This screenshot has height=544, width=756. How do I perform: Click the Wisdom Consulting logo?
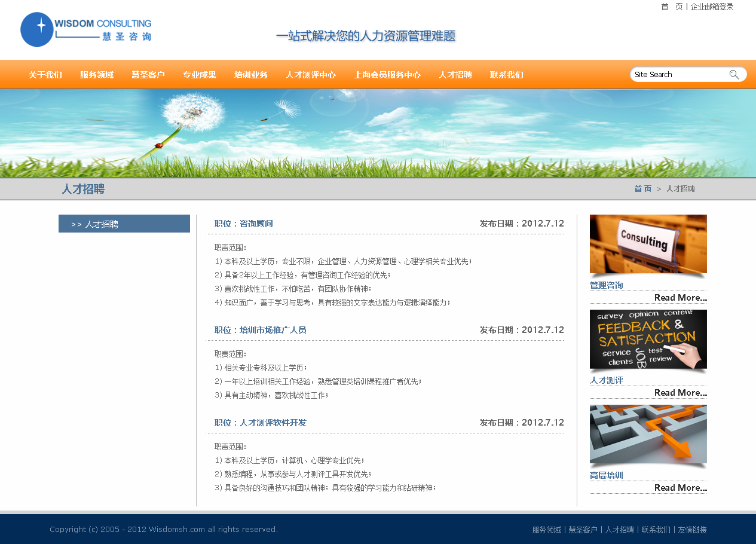pos(85,30)
